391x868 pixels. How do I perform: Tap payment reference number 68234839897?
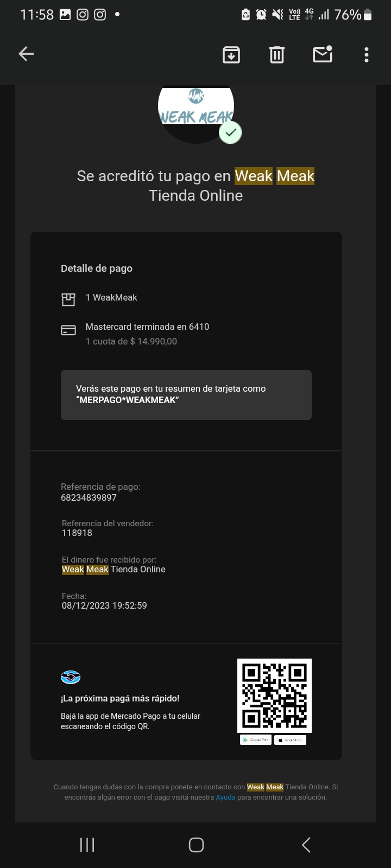[89, 497]
